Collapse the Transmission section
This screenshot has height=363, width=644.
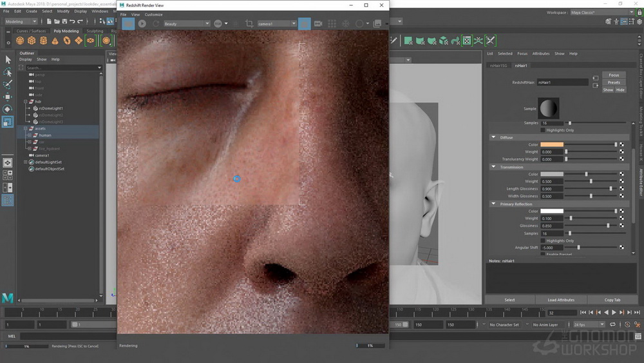[494, 167]
